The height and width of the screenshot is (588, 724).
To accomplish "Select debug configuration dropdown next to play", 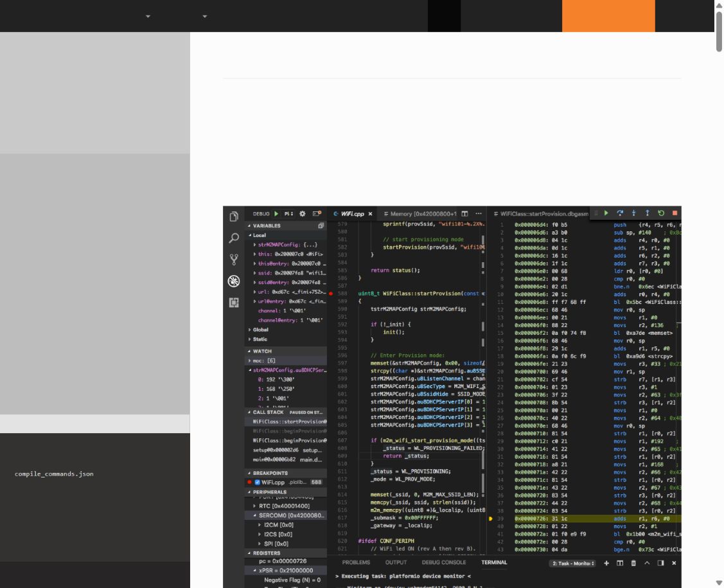I will [x=288, y=214].
